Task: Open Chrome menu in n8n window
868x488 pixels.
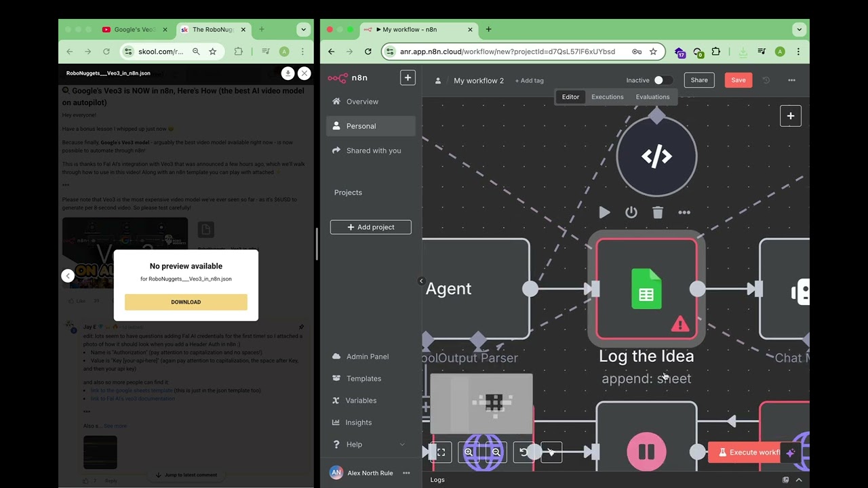Action: tap(798, 52)
